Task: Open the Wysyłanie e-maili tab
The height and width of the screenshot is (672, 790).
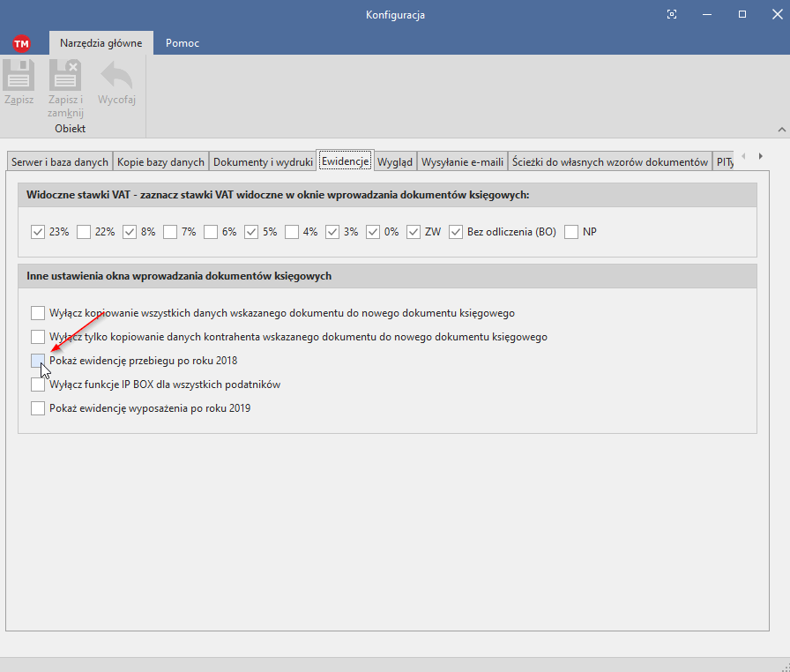Action: point(462,161)
